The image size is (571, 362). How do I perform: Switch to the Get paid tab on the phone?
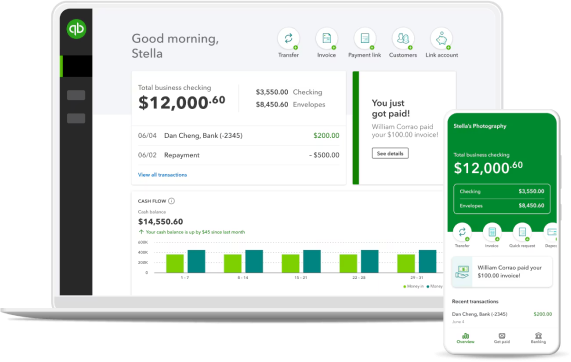[x=502, y=338]
